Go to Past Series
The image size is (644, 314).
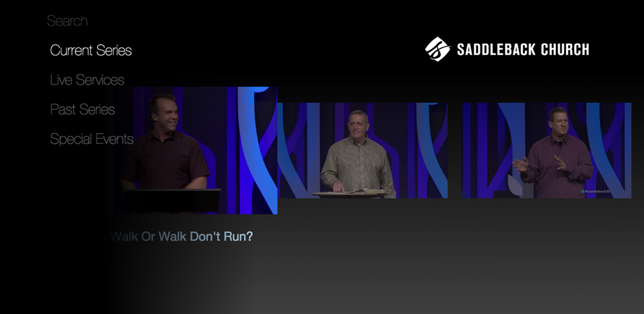82,109
